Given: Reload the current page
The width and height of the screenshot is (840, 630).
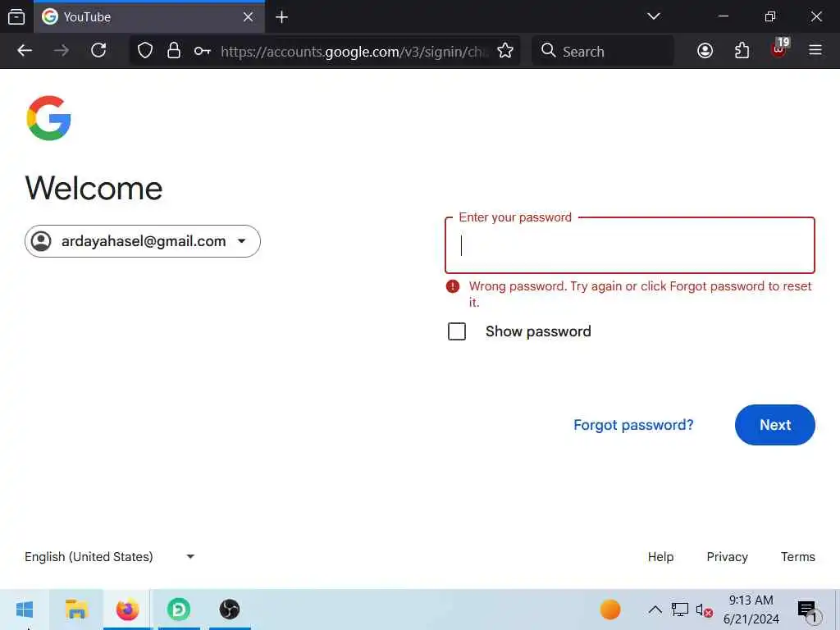Looking at the screenshot, I should (98, 51).
